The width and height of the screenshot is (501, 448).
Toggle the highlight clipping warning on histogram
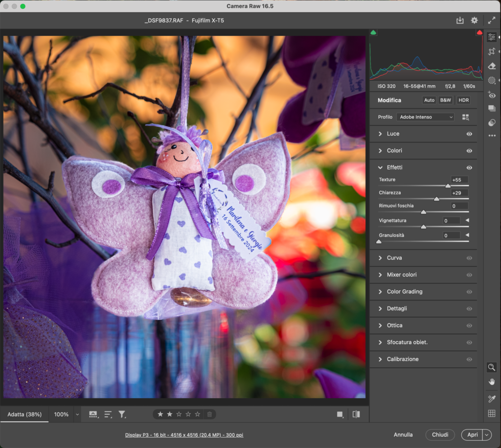click(479, 32)
